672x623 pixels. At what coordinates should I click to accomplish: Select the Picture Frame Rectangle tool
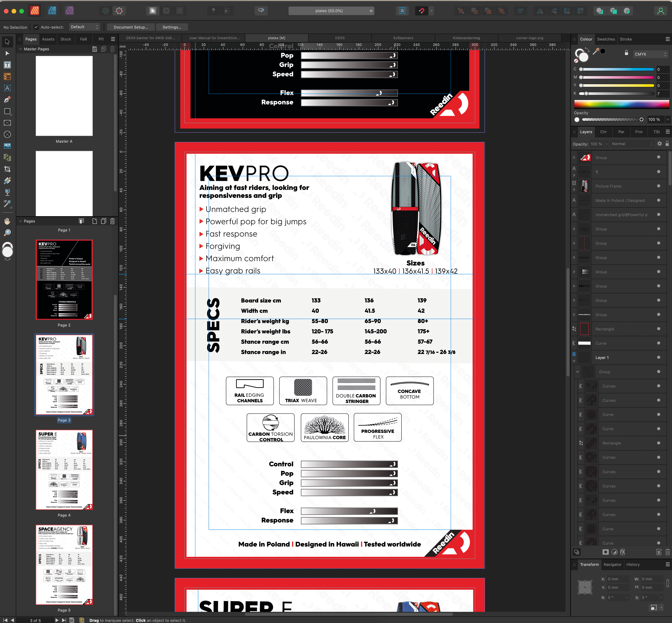click(7, 123)
